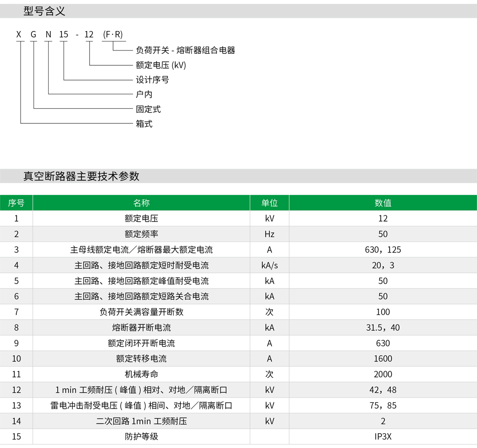Screen dimensions: 477x448
Task: Click the 箱式 label
Action: [x=144, y=124]
